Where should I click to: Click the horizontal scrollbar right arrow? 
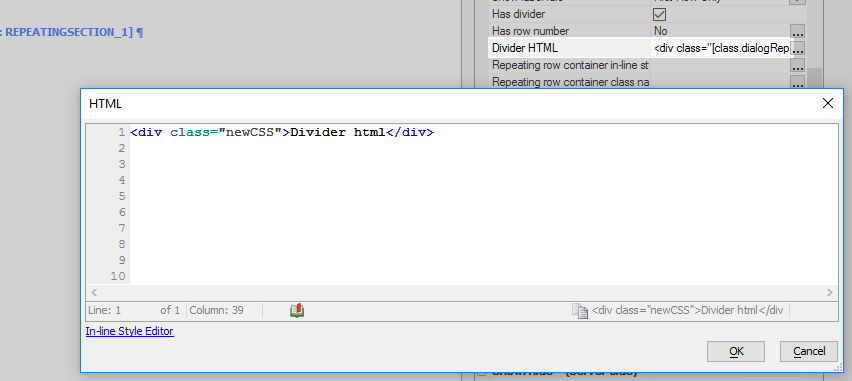[x=829, y=292]
